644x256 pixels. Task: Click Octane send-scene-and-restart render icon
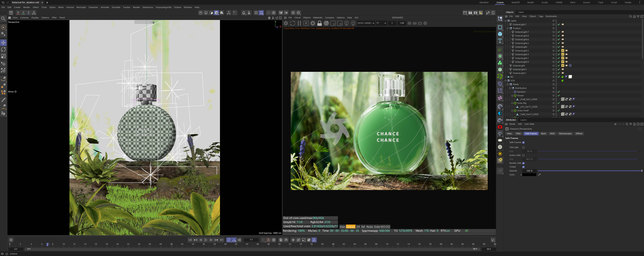click(x=286, y=23)
